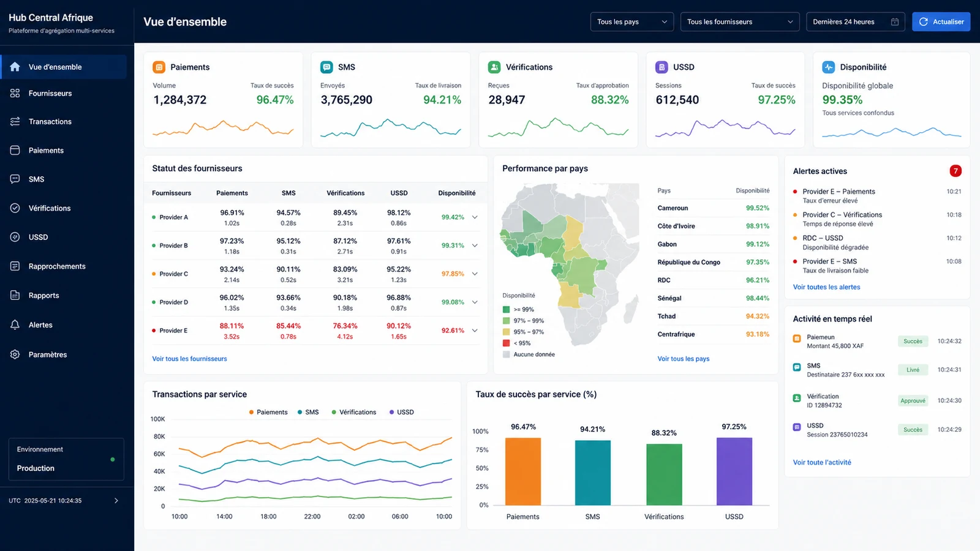The image size is (980, 551).
Task: Click the orange Paiements card icon
Action: point(159,67)
